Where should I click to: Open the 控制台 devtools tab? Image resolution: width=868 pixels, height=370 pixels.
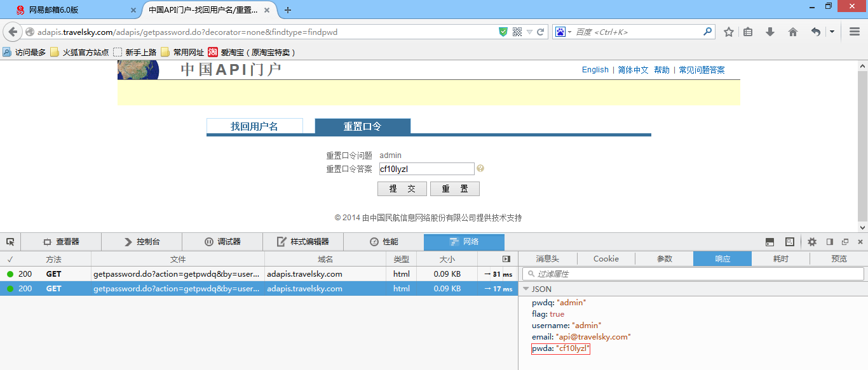[142, 242]
